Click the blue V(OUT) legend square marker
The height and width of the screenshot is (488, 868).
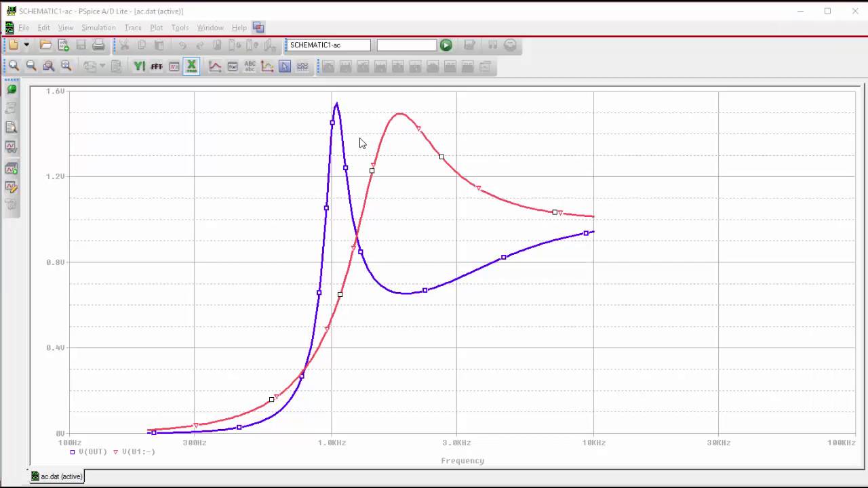(73, 451)
